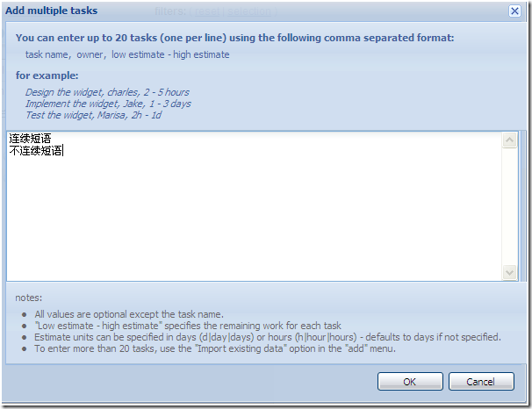Click the scroll down arrow in the text area
The image size is (532, 409).
pos(509,272)
